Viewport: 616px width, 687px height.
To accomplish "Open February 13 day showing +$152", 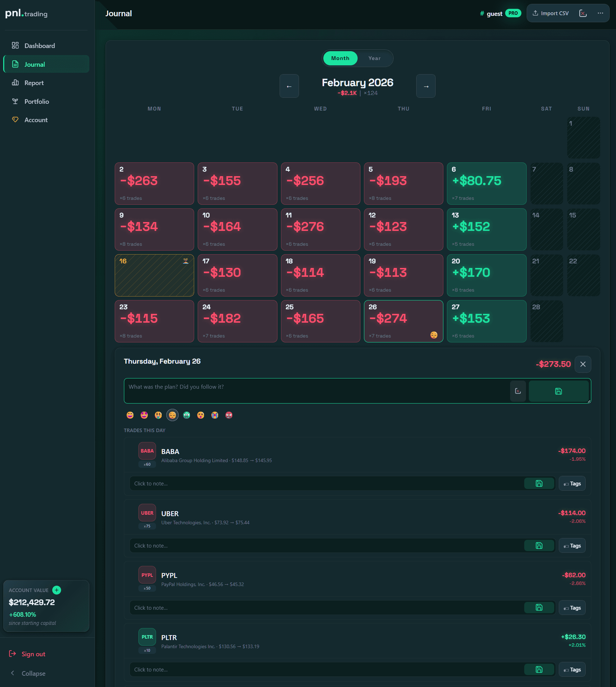I will [486, 229].
